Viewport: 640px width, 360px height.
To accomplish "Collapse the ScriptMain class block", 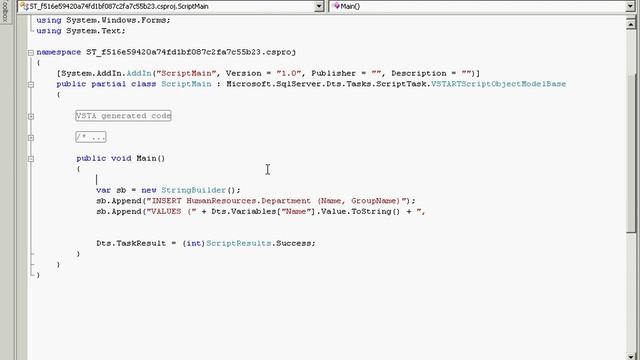I will (x=31, y=84).
